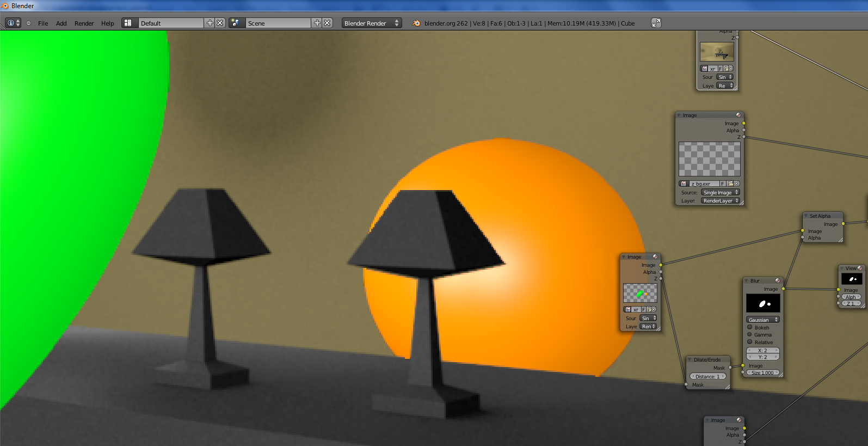Browse scenes icon

tap(236, 23)
